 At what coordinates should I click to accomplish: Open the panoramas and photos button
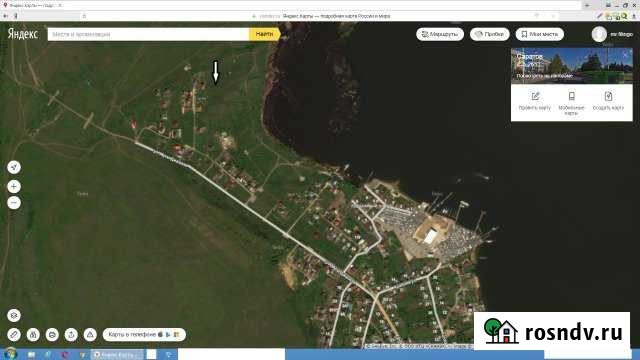click(x=33, y=335)
